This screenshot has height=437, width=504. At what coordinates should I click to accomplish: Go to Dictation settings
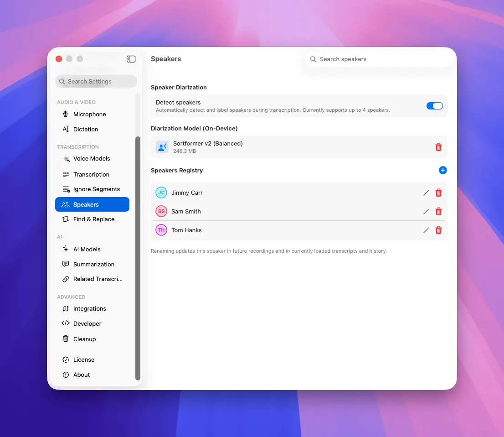(92, 129)
